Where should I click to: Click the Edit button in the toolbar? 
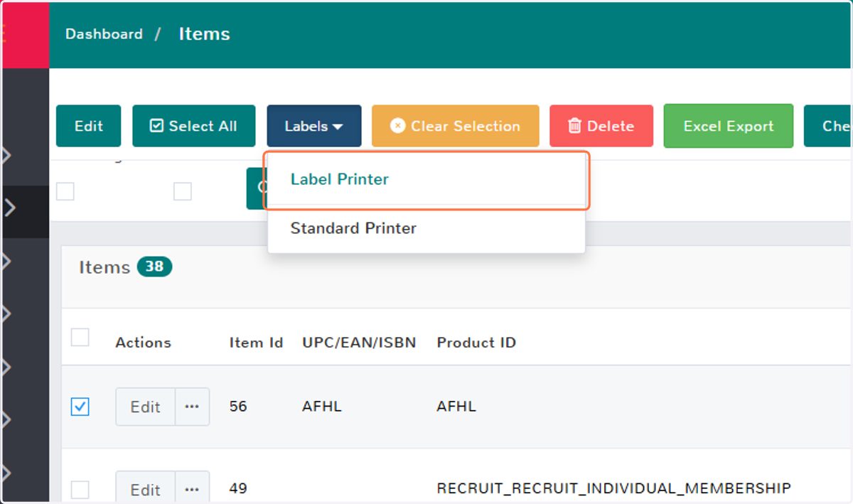coord(88,126)
